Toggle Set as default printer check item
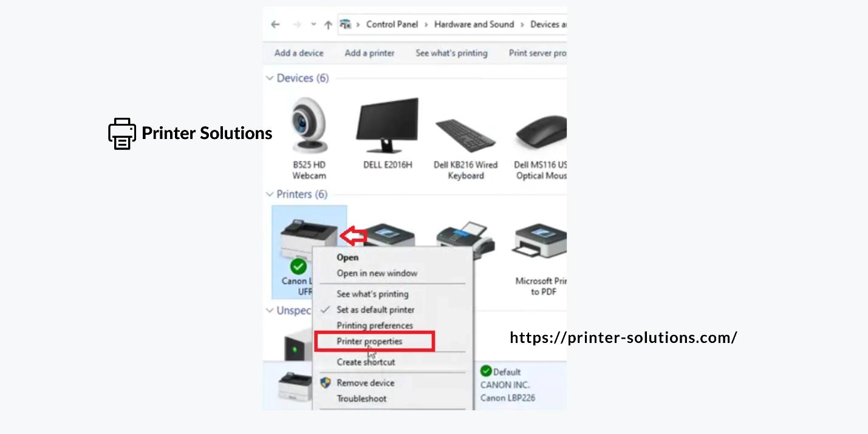The height and width of the screenshot is (434, 868). (x=375, y=310)
